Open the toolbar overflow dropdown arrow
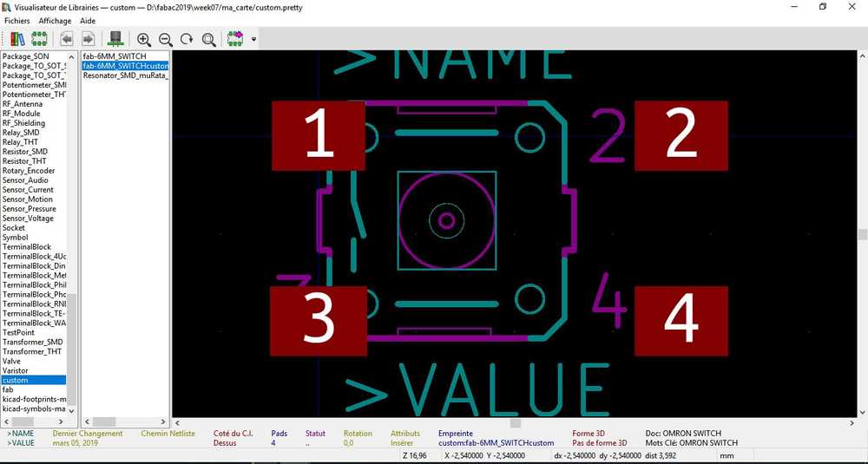 point(253,39)
